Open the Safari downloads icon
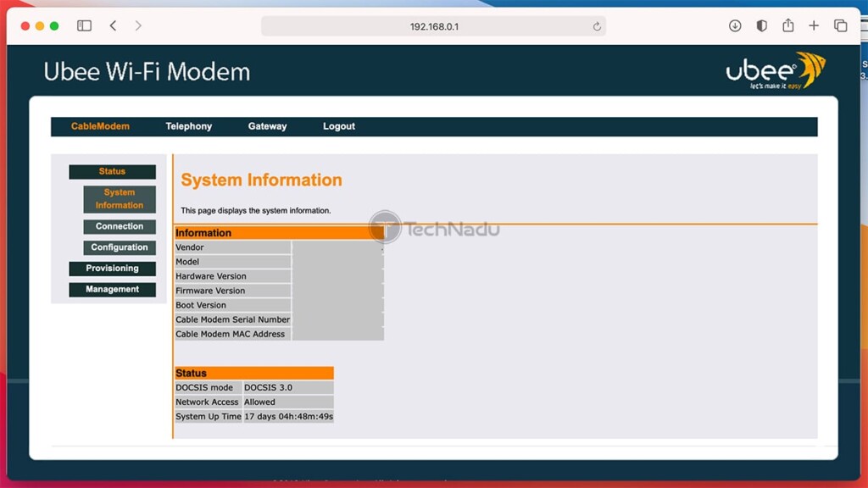This screenshot has width=868, height=488. pyautogui.click(x=735, y=25)
